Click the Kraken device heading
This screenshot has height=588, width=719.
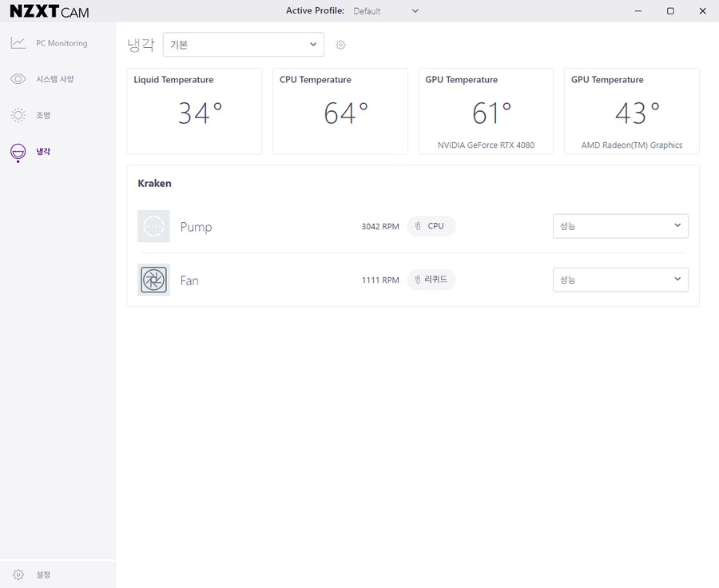pyautogui.click(x=154, y=184)
